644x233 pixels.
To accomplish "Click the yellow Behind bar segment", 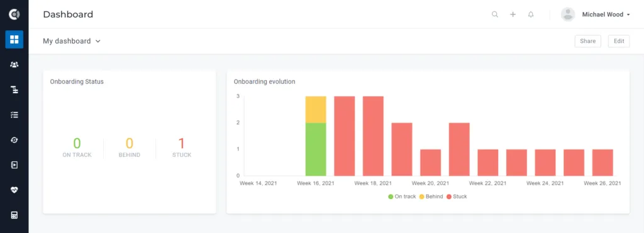I will pos(316,110).
